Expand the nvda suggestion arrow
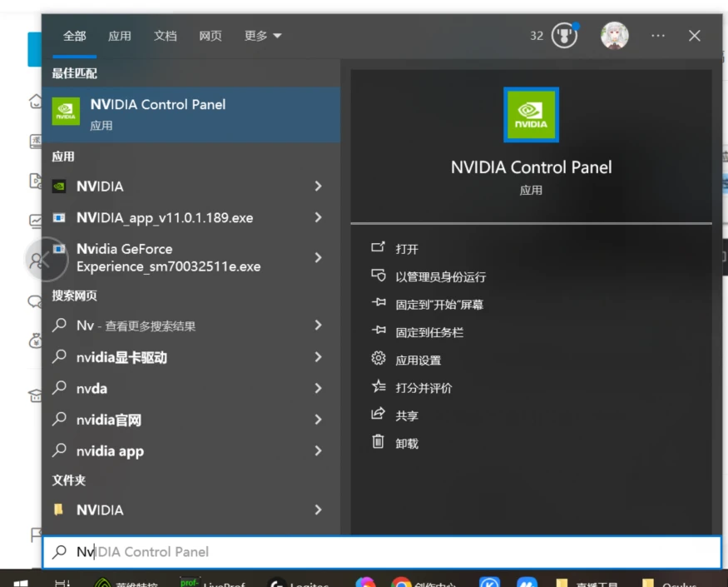Screen dimensions: 728x587 (x=318, y=388)
